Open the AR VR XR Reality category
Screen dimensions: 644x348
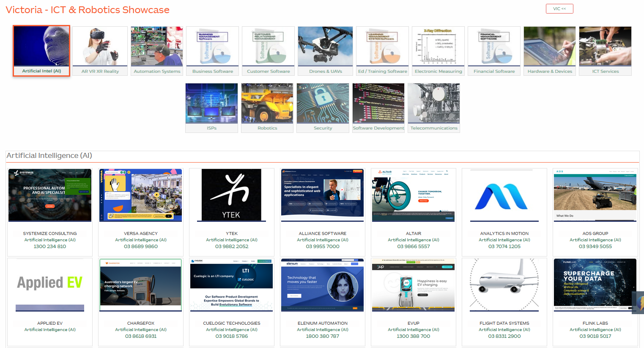pos(100,50)
